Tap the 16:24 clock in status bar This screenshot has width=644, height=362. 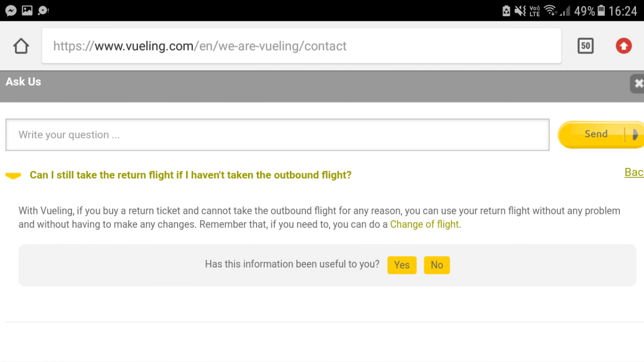click(623, 11)
